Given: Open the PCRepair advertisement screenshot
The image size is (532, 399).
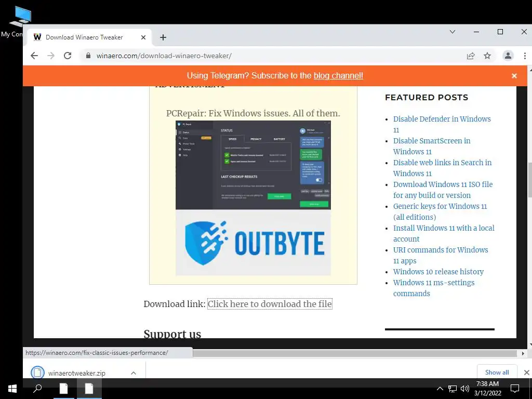Looking at the screenshot, I should click(x=253, y=165).
